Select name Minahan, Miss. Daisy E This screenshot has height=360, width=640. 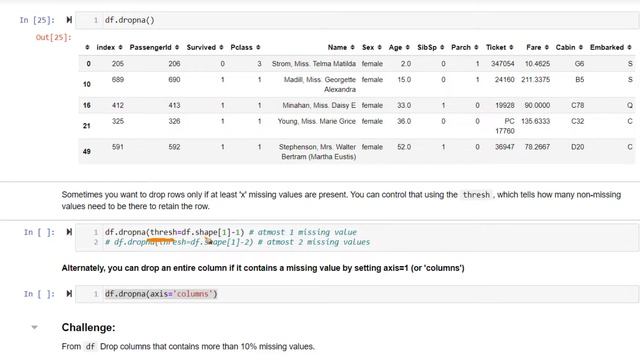(319, 105)
